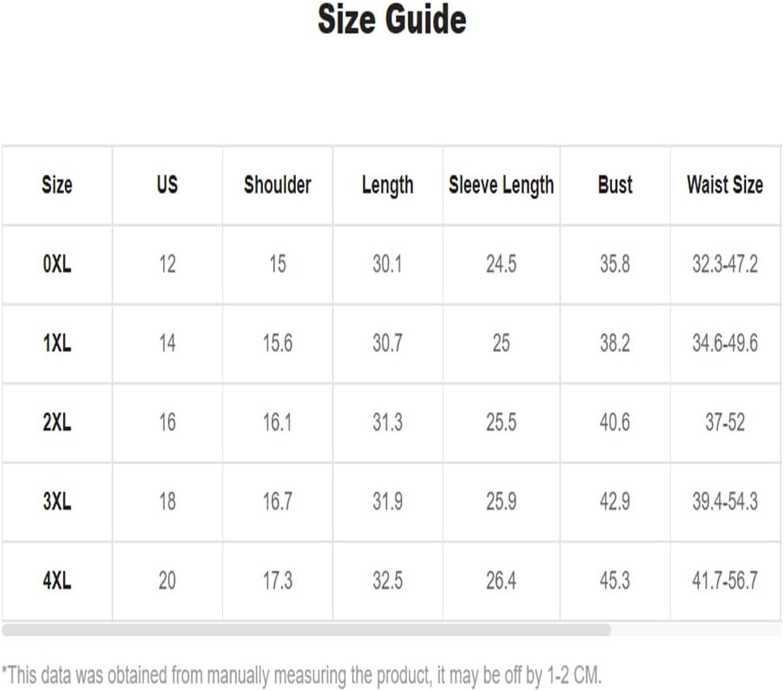Click the Length column header

(x=388, y=186)
